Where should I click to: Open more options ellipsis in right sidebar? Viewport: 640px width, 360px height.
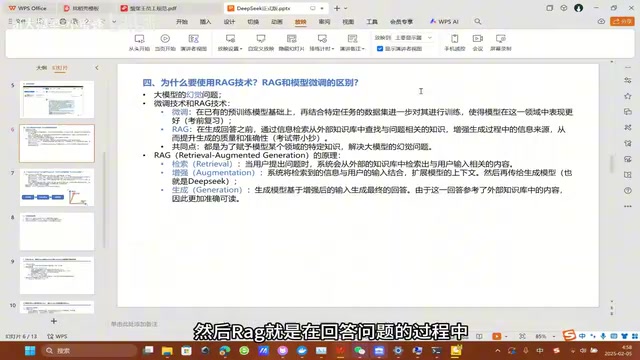(628, 207)
